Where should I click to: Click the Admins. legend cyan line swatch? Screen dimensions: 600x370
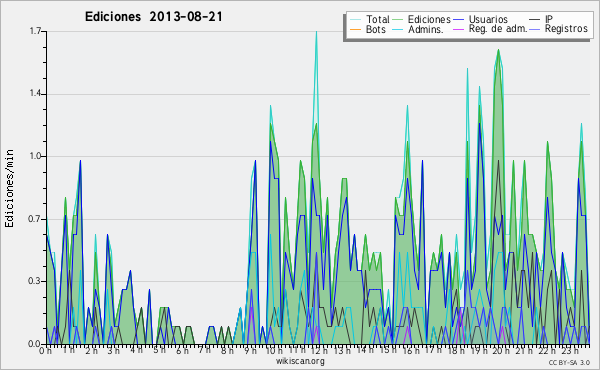tap(398, 29)
